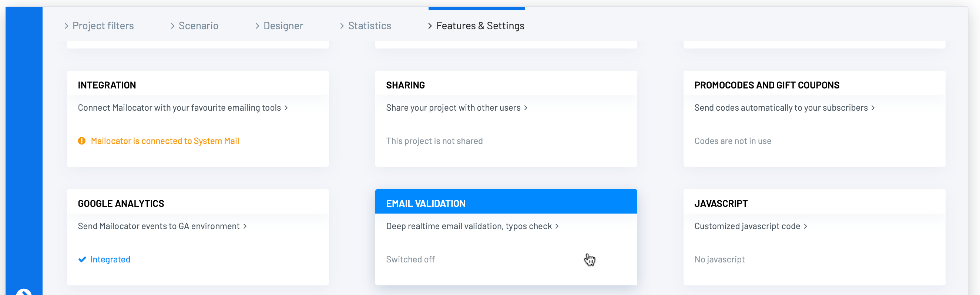Viewport: 980px width, 295px height.
Task: Click the round white icon in blue sidebar
Action: (24, 292)
